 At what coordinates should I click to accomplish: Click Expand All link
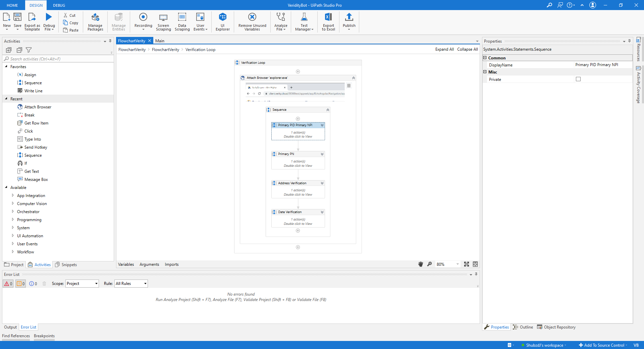click(444, 49)
